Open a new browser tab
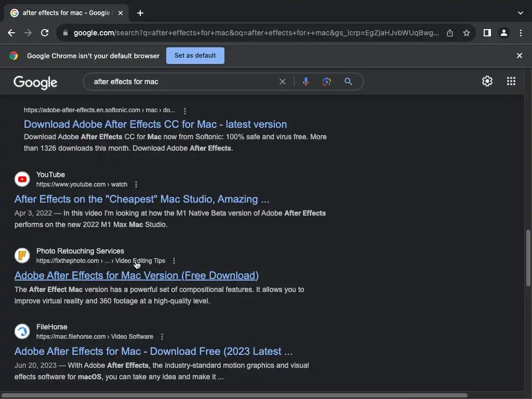The image size is (532, 399). click(140, 13)
